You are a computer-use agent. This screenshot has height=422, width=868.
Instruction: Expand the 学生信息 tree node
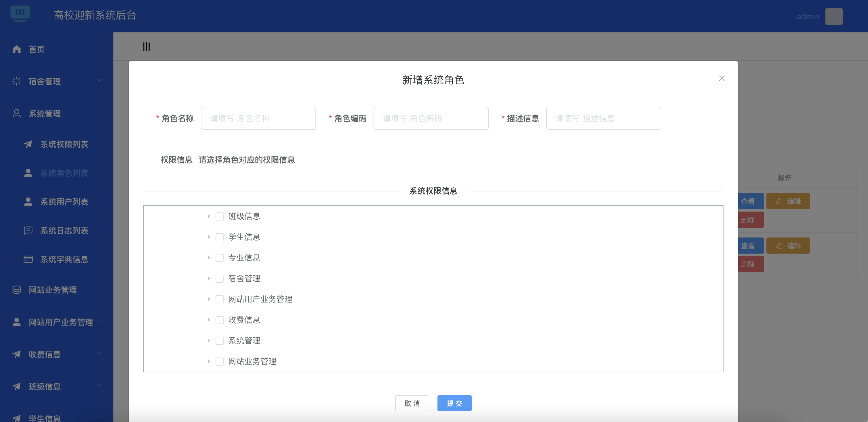(x=209, y=237)
